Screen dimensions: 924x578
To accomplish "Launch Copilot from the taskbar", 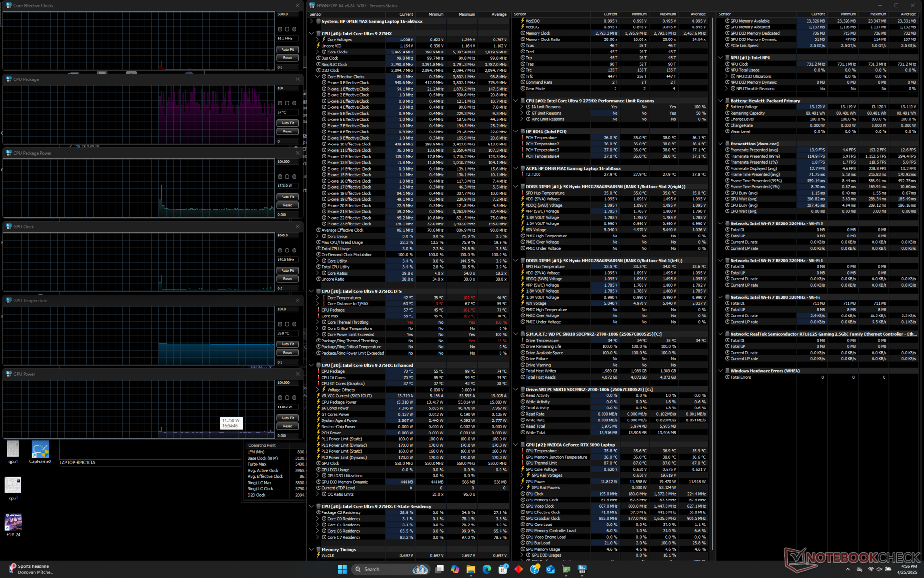I will point(455,569).
